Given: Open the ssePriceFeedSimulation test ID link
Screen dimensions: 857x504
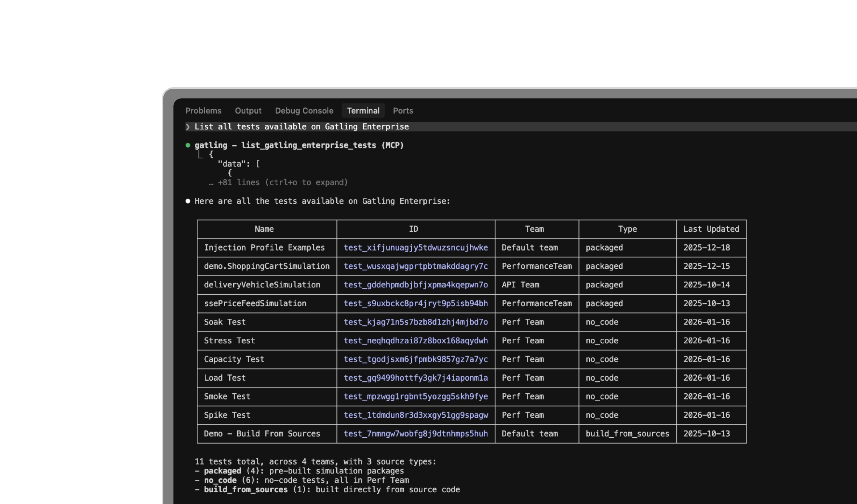Looking at the screenshot, I should (x=415, y=303).
